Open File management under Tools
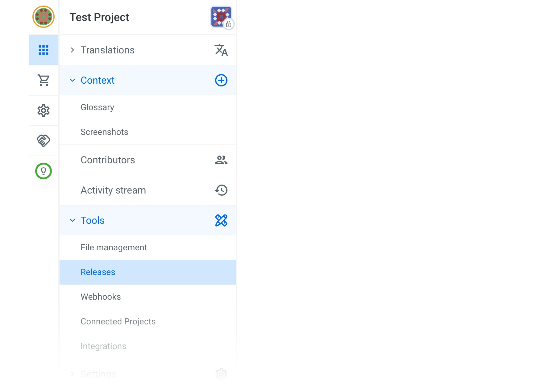This screenshot has height=392, width=545. click(x=114, y=248)
